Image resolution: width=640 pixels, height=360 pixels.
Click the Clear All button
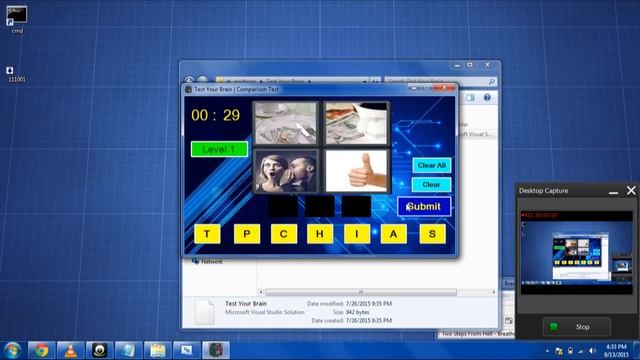click(431, 165)
